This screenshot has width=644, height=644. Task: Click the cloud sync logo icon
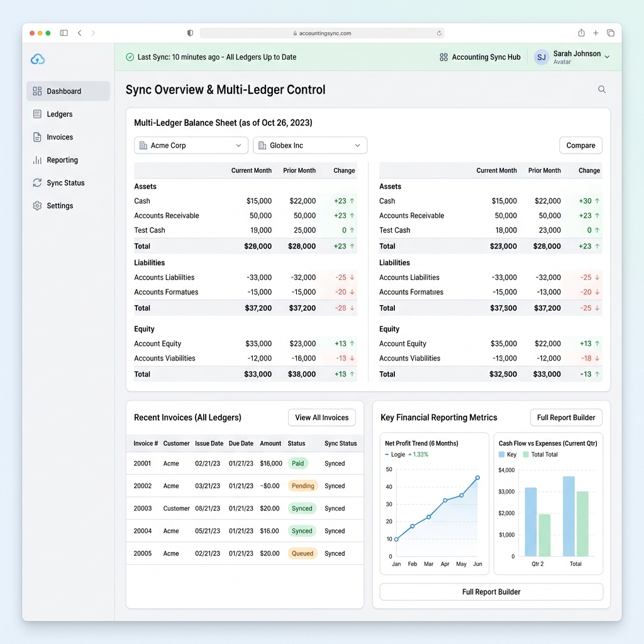(38, 59)
